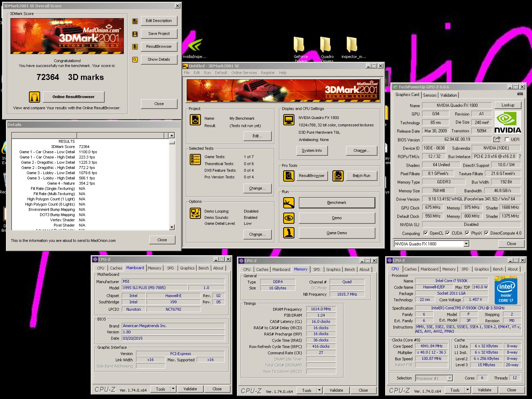The image size is (532, 399).
Task: Click the Lookup button in GPU-Z
Action: [508, 105]
